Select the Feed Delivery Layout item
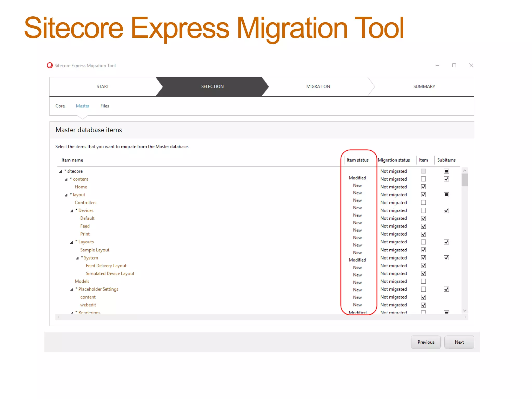The width and height of the screenshot is (532, 399). 106,265
